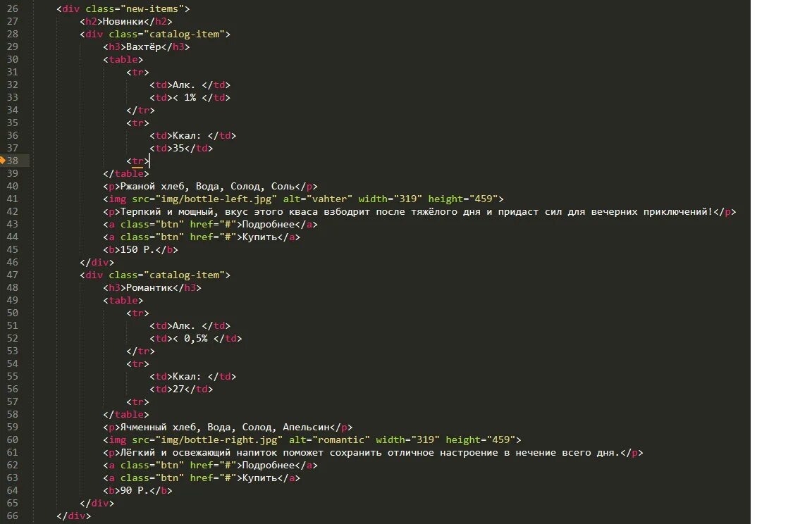The width and height of the screenshot is (812, 524).
Task: Click the closing tr tag on line 34
Action: pyautogui.click(x=140, y=110)
